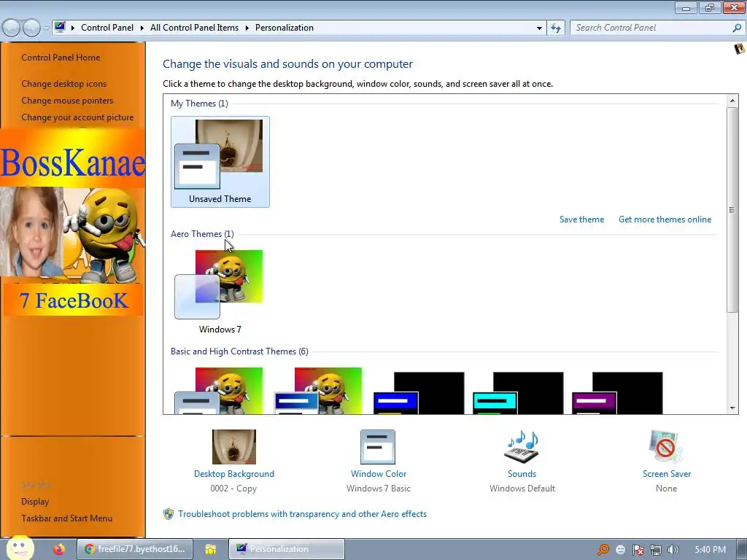Open Change your account picture link

point(77,117)
